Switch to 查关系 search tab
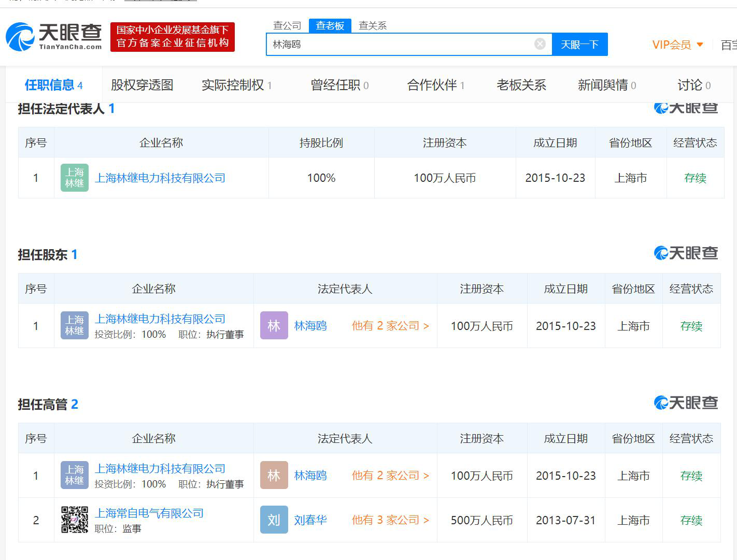The height and width of the screenshot is (560, 737). (372, 25)
